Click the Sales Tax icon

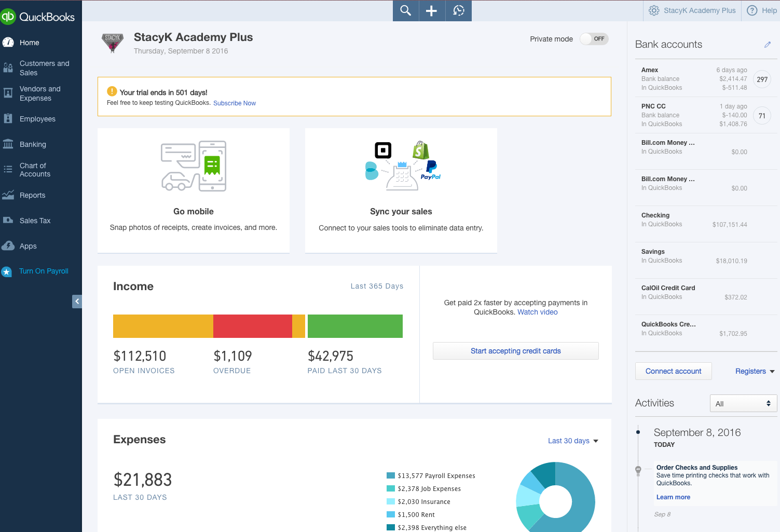pyautogui.click(x=8, y=220)
